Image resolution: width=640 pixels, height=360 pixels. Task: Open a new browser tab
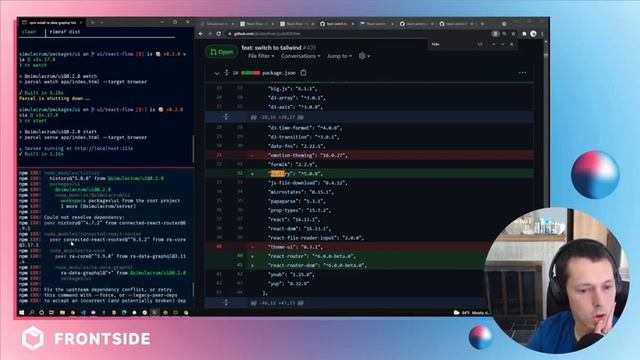(x=482, y=24)
